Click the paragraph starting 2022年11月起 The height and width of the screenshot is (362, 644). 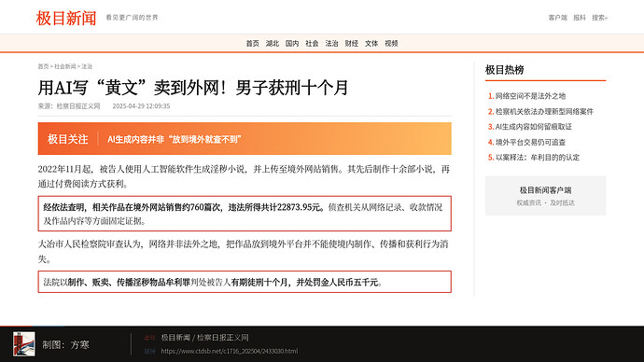(244, 176)
